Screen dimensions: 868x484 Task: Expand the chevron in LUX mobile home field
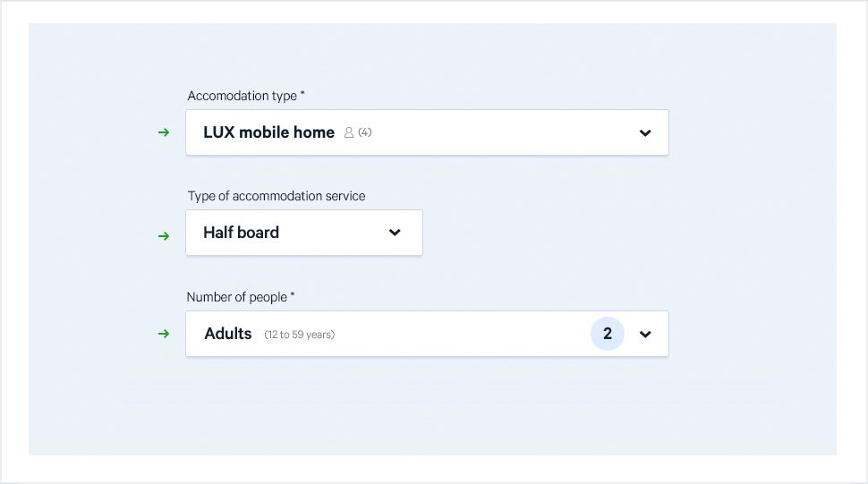click(645, 133)
